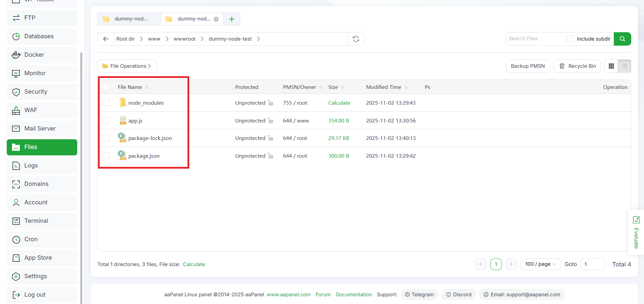Click the node_modules folder icon

point(123,102)
